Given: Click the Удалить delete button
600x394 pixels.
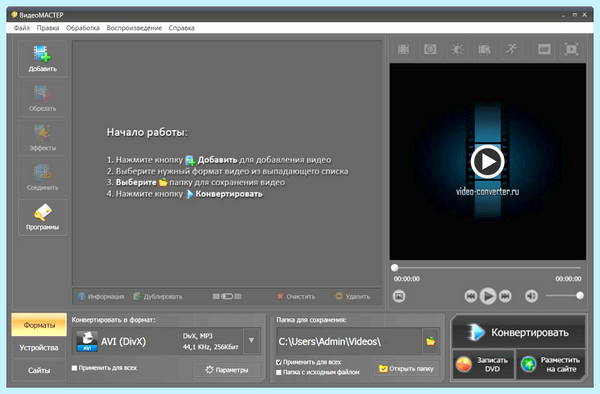Looking at the screenshot, I should coord(352,296).
